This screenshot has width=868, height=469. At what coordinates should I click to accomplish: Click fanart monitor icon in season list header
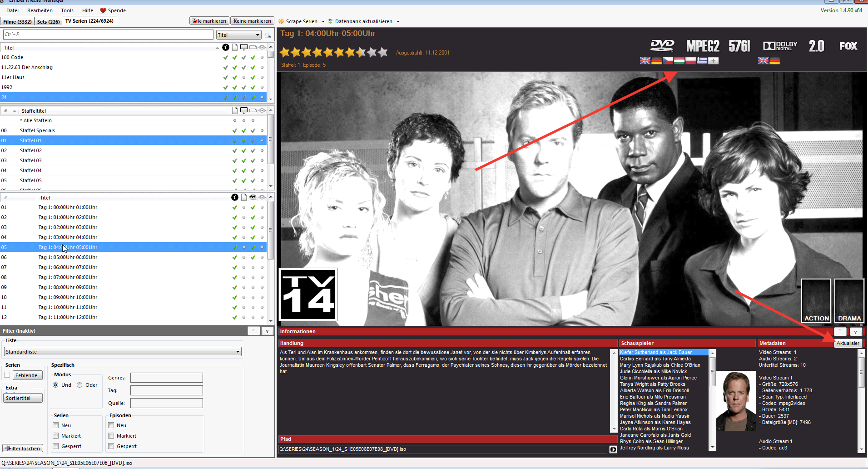(244, 110)
